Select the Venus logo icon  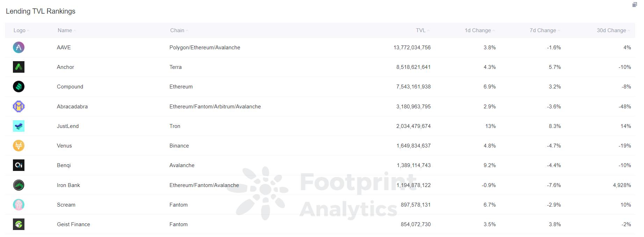tap(19, 145)
